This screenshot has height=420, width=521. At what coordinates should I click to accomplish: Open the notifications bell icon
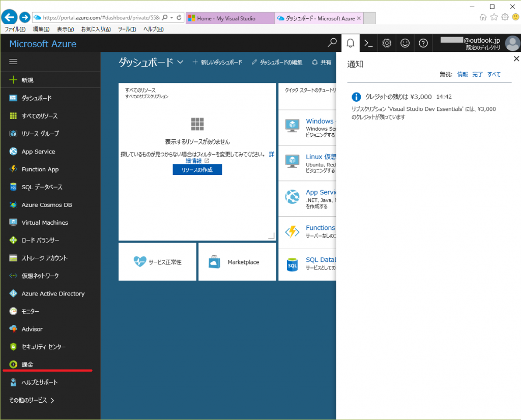pyautogui.click(x=350, y=43)
